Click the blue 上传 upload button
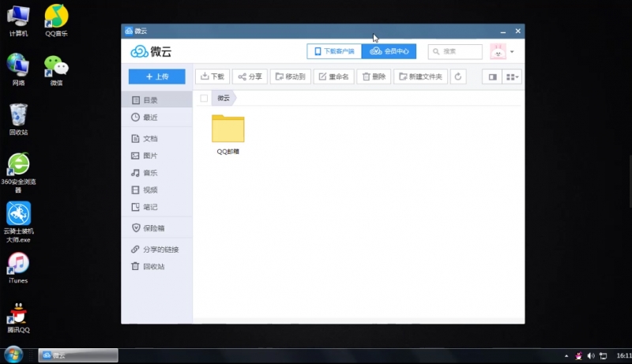 pyautogui.click(x=156, y=77)
